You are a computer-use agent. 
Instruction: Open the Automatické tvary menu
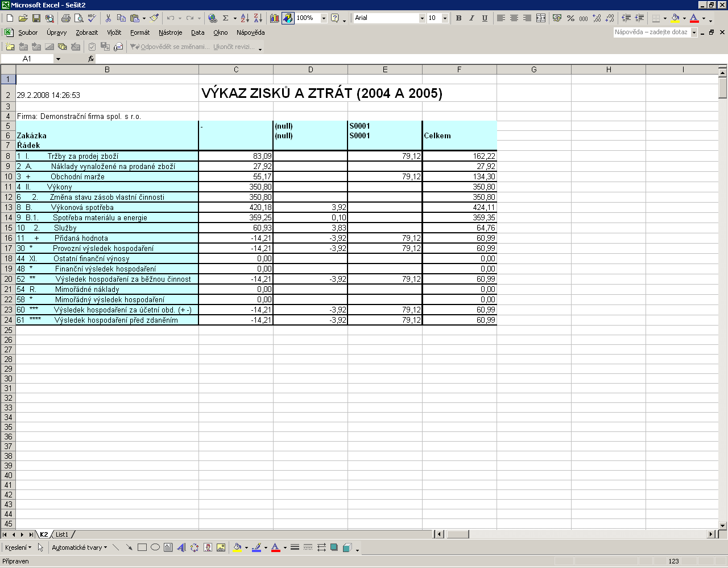pos(79,548)
